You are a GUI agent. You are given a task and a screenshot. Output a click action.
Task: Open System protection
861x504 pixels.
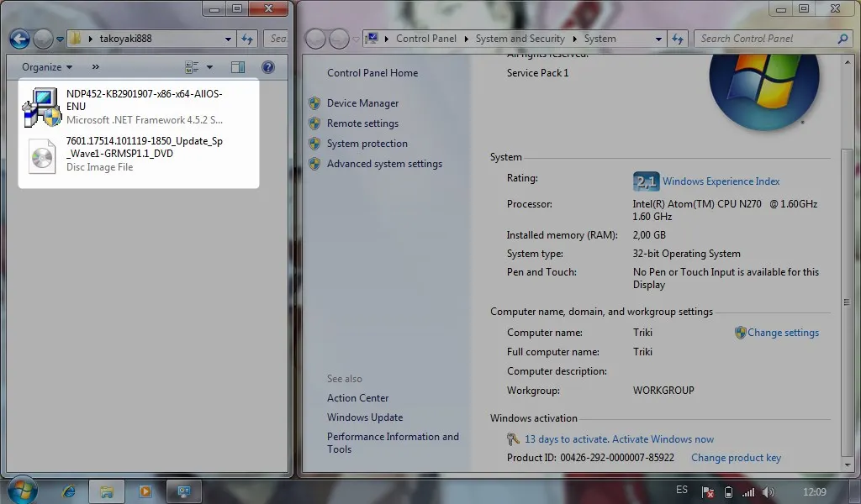pyautogui.click(x=367, y=144)
